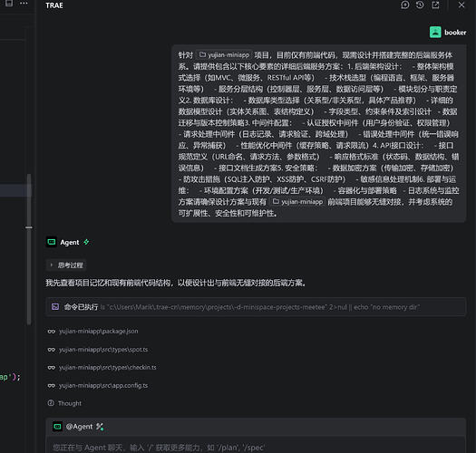Click glasses icon beside package.json

[x=52, y=332]
